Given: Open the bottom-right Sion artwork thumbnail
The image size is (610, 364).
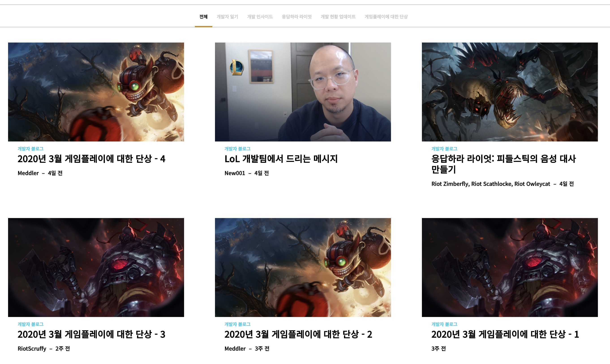Looking at the screenshot, I should [510, 267].
